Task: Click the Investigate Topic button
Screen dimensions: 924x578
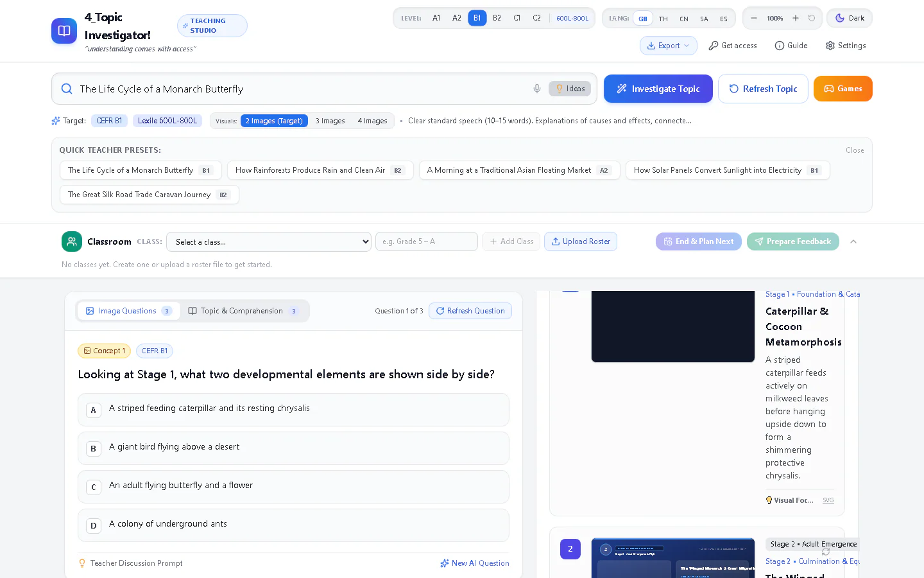Action: pyautogui.click(x=658, y=89)
